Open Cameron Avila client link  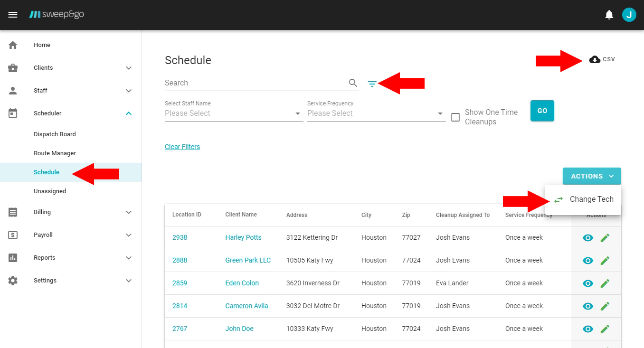(x=246, y=306)
